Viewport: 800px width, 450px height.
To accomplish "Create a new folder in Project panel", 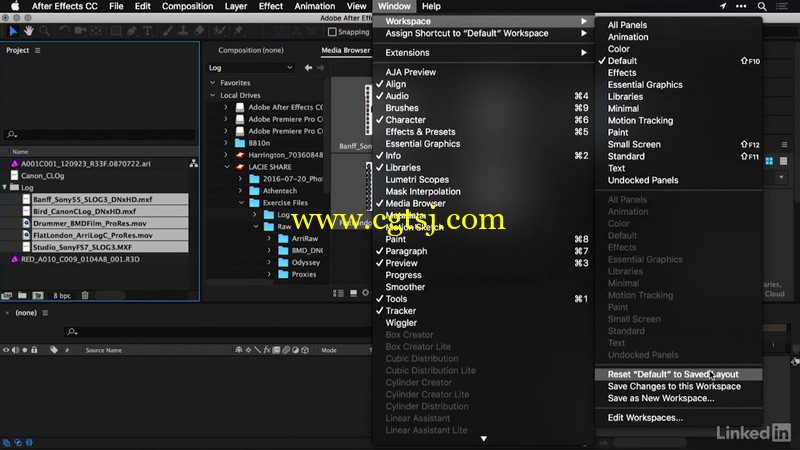I will click(x=22, y=295).
